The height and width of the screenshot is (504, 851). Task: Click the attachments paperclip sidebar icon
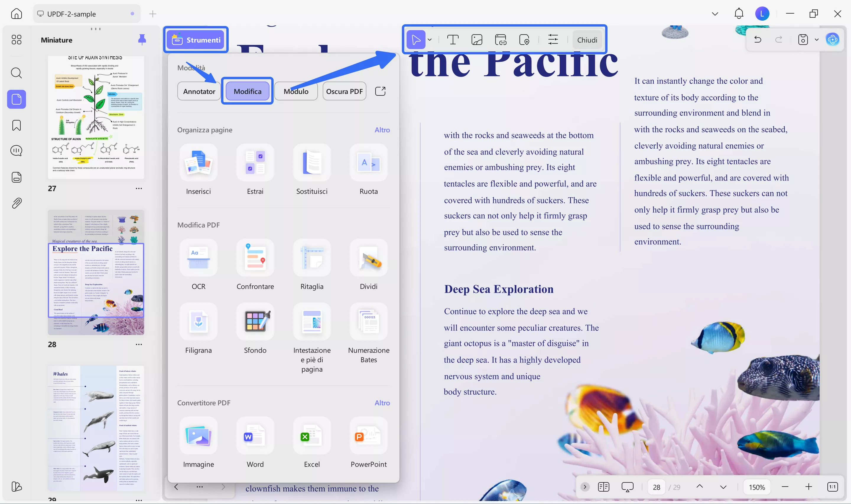[x=16, y=203]
